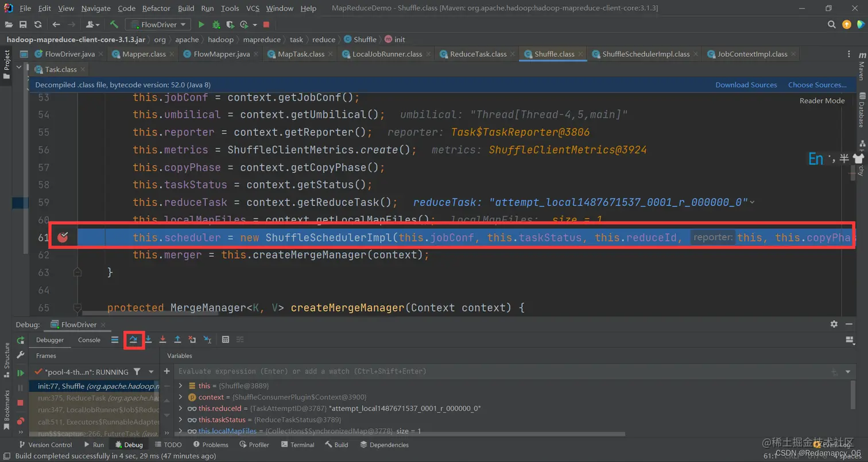The height and width of the screenshot is (462, 868).
Task: Click the Reader Mode label
Action: click(x=822, y=101)
